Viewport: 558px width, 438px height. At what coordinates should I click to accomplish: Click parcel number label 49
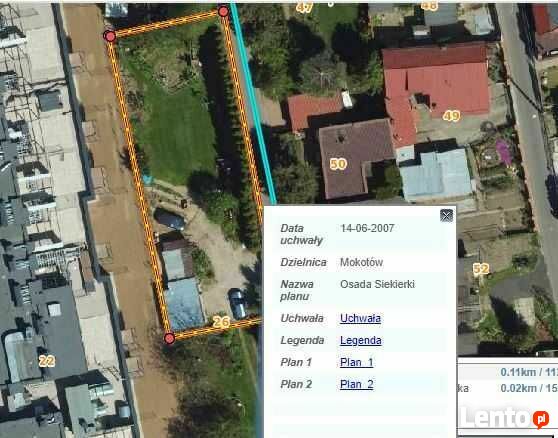click(451, 116)
